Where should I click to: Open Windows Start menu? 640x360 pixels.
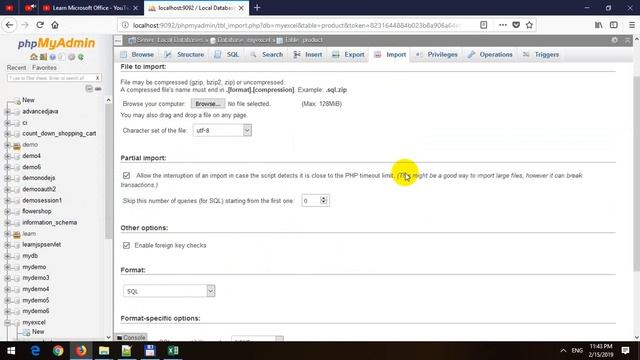point(11,351)
